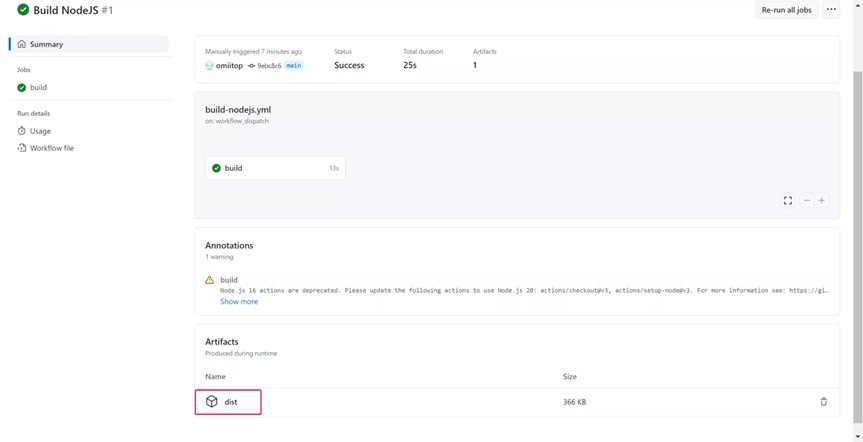Zoom out the workflow graph with minus
Screen dimensions: 863x442
807,200
